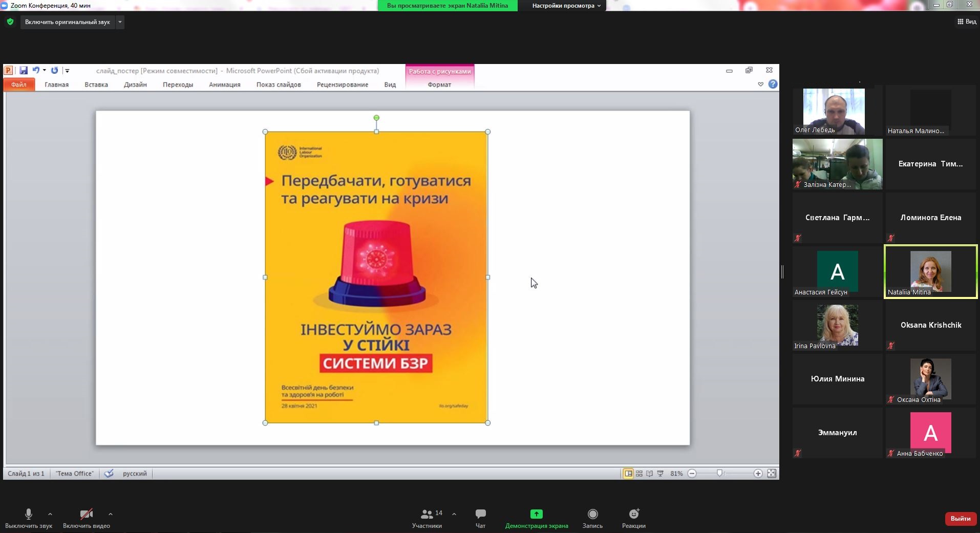Screen dimensions: 980x533
Task: Click the Запись record button
Action: tap(592, 518)
